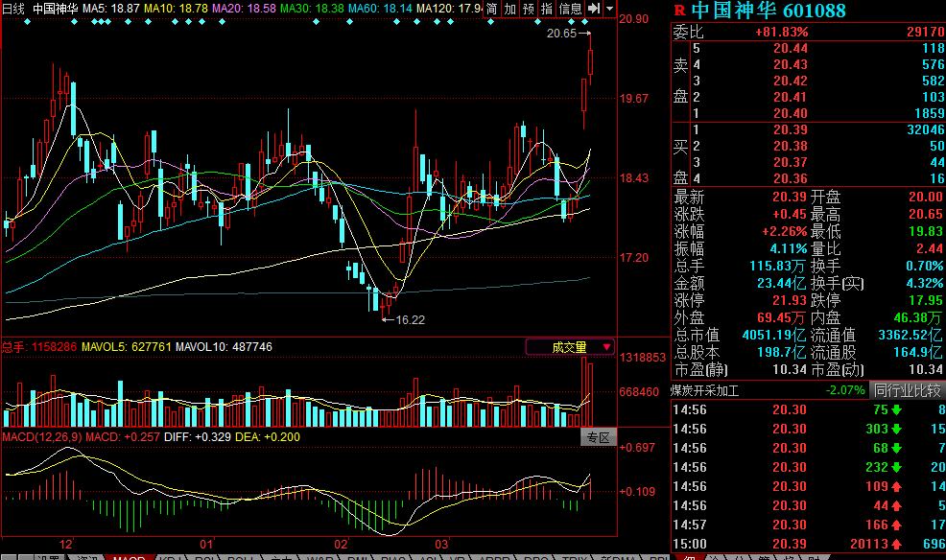This screenshot has width=946, height=560.
Task: Select the 15:00 closing tick row
Action: click(x=809, y=545)
